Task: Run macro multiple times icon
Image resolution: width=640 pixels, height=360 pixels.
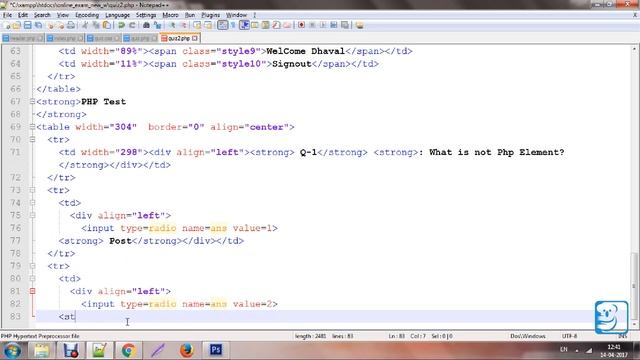Action: pyautogui.click(x=334, y=25)
